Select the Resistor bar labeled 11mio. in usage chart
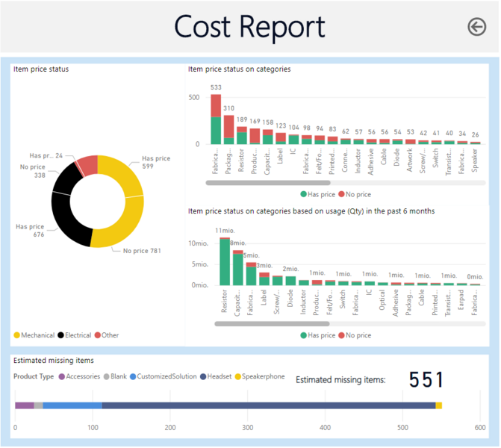This screenshot has width=501, height=448. pyautogui.click(x=225, y=261)
